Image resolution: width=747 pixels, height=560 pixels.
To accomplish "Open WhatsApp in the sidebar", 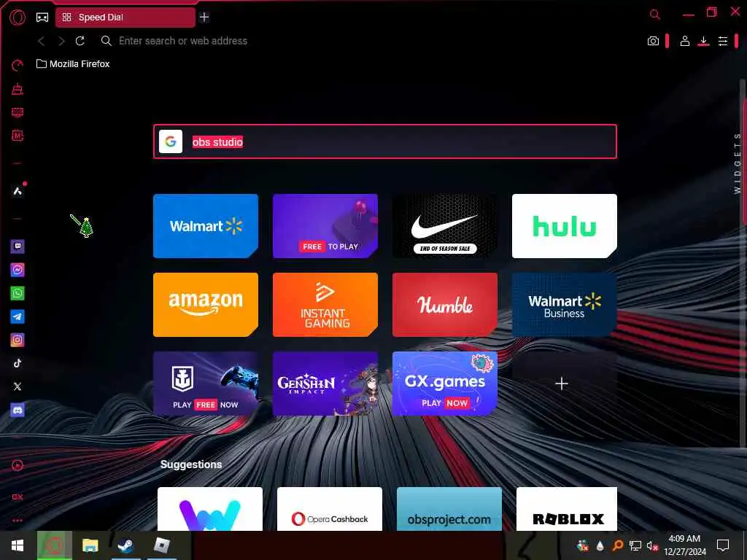I will pos(18,293).
